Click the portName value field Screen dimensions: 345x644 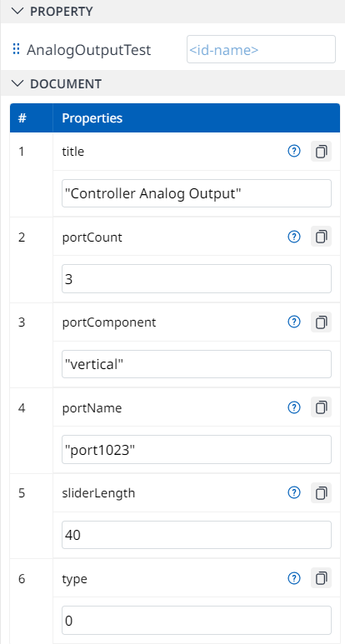coord(197,450)
